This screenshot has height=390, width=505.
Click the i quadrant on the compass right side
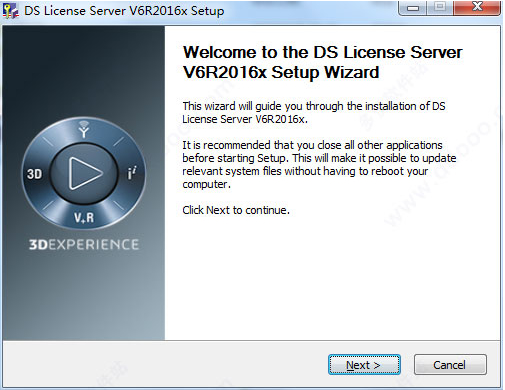132,173
